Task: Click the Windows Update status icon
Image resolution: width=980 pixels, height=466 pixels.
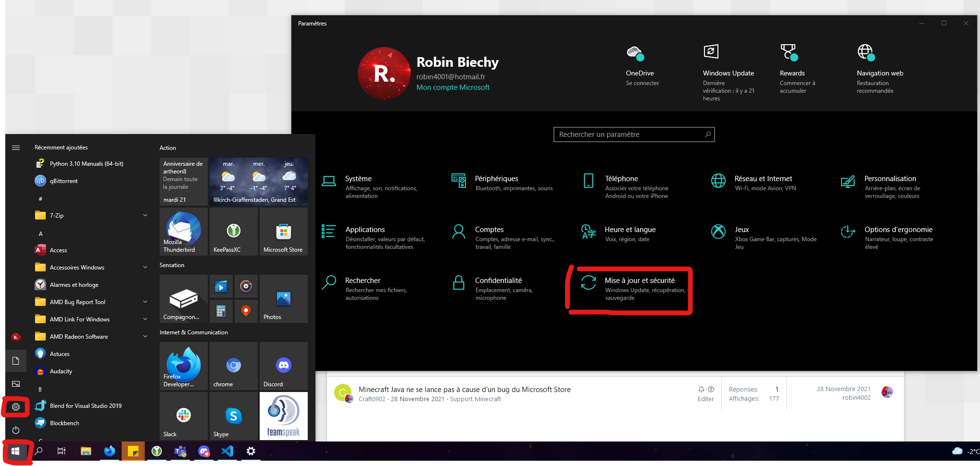Action: [x=711, y=51]
